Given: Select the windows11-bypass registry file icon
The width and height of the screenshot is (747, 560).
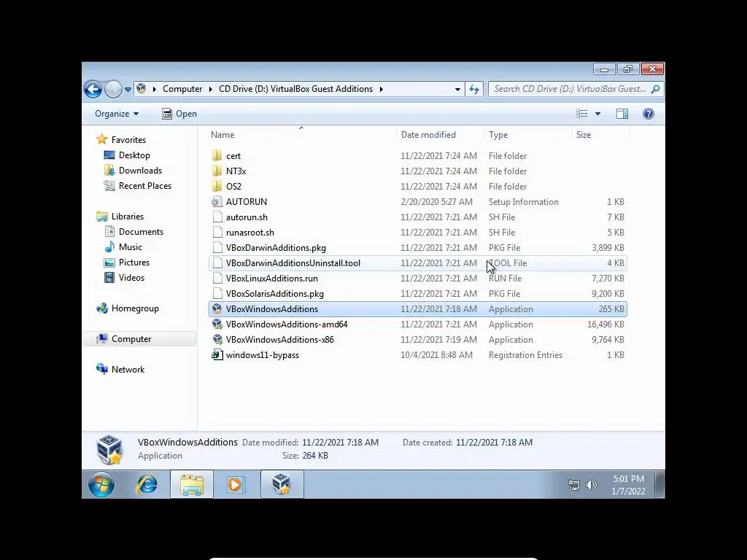Looking at the screenshot, I should point(217,355).
